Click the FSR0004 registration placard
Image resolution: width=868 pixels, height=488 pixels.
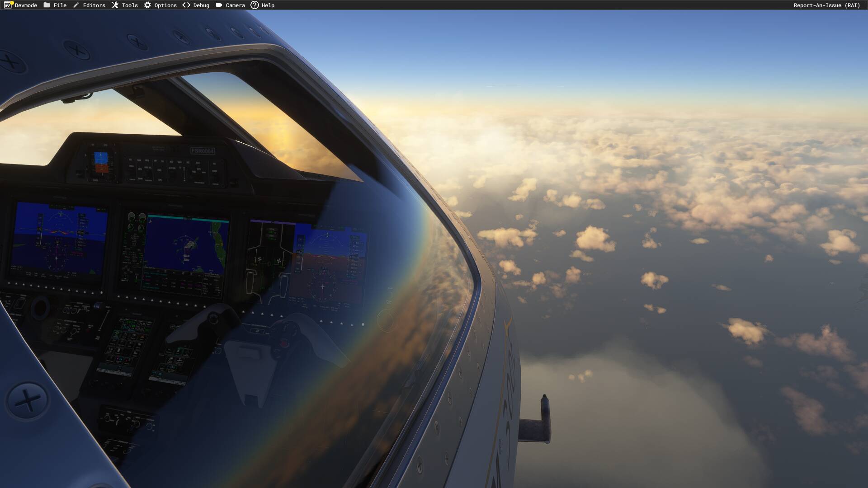[202, 151]
